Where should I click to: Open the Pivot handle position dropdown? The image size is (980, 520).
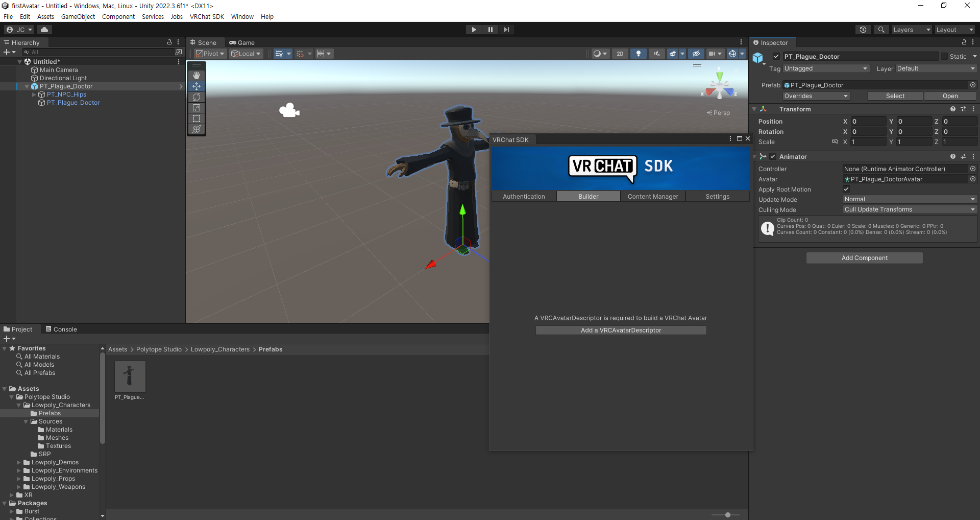click(211, 54)
